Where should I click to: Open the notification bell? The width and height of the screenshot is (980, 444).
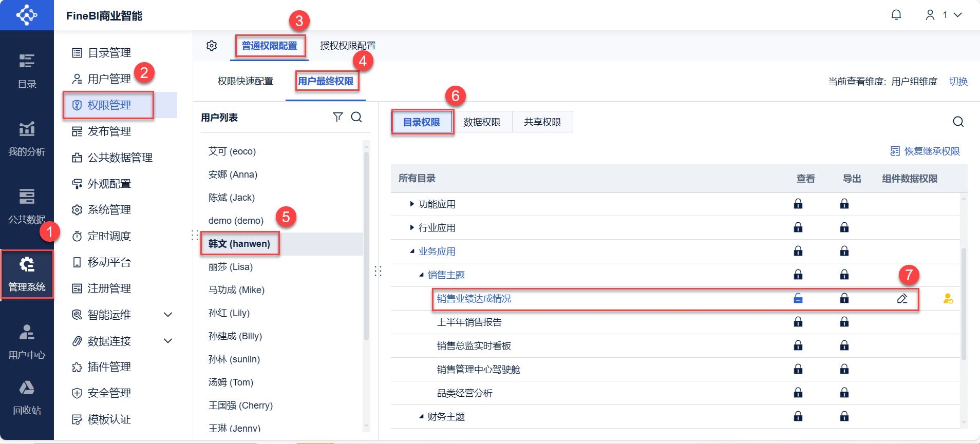pos(896,15)
